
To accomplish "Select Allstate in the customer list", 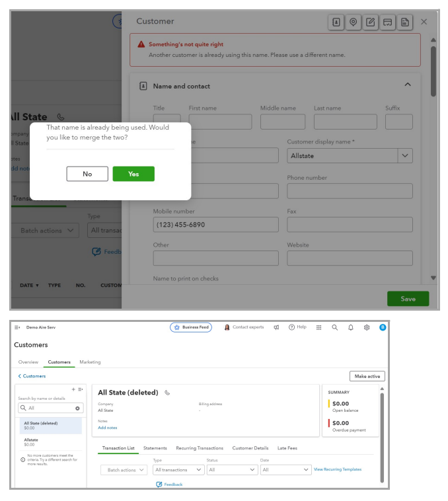I will point(51,442).
